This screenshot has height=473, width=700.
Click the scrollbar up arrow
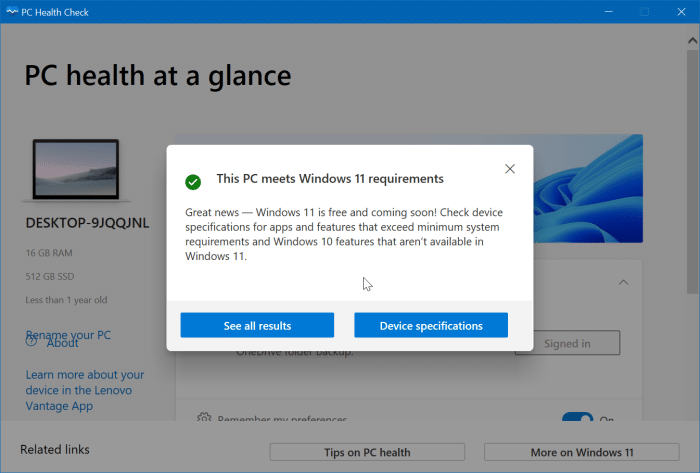coord(692,41)
